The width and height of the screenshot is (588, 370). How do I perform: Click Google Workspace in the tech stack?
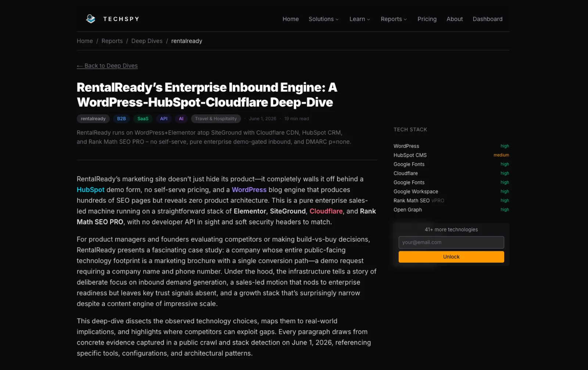[x=416, y=192]
